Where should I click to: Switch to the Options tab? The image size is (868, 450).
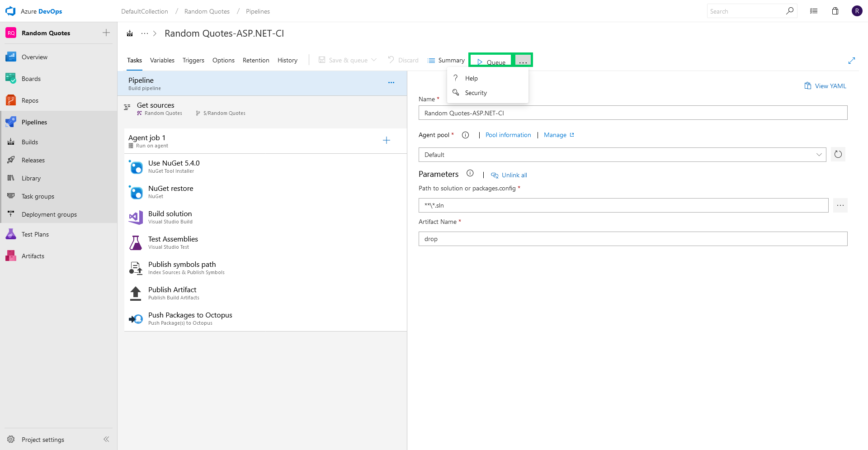223,60
